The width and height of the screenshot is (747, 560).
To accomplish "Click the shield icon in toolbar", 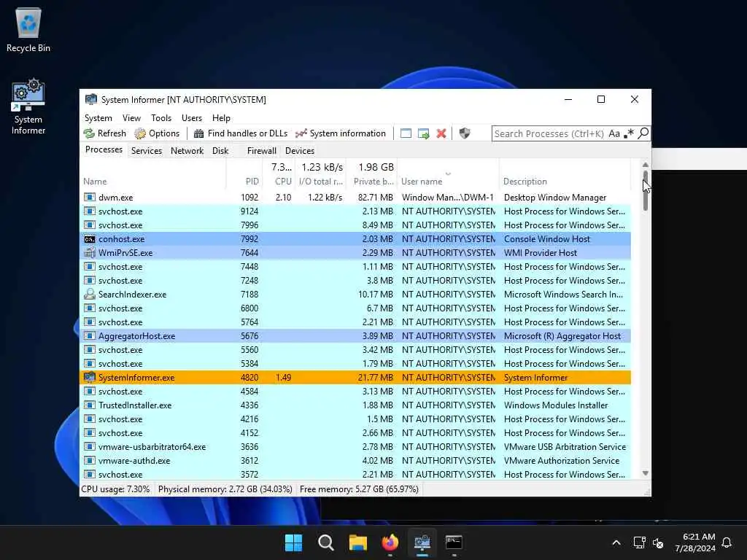I will pyautogui.click(x=465, y=133).
